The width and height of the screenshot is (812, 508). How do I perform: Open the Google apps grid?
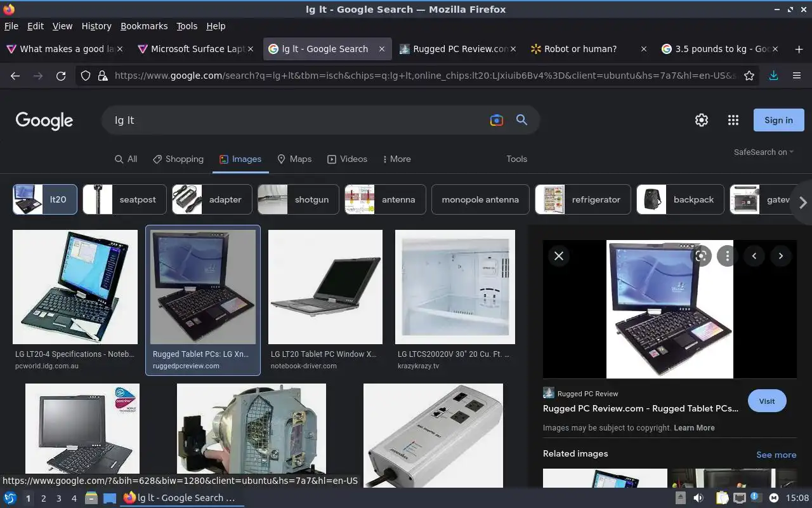point(733,120)
